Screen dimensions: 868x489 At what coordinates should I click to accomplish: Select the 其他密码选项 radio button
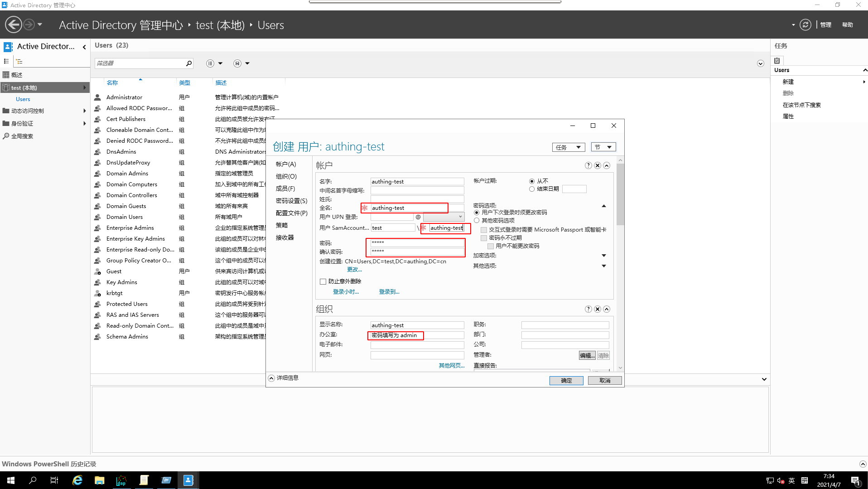(477, 221)
